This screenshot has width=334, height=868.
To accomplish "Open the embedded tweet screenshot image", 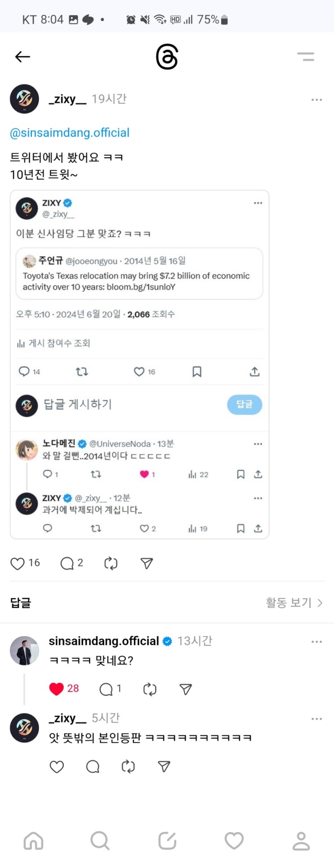I will (x=139, y=364).
